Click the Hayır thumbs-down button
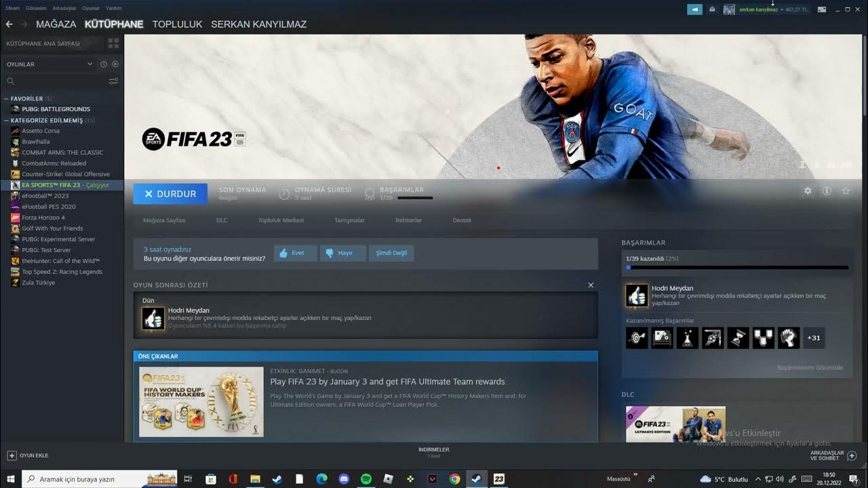This screenshot has height=488, width=868. coord(342,253)
